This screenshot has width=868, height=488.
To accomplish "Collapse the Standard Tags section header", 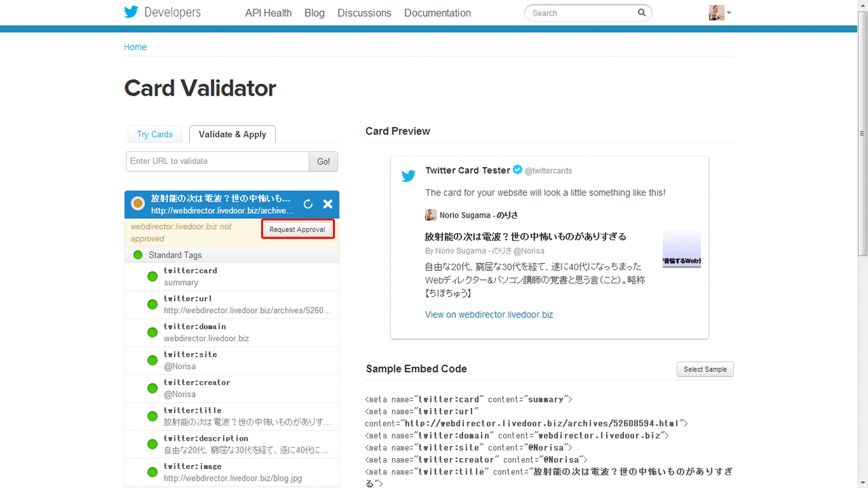I will tap(232, 255).
